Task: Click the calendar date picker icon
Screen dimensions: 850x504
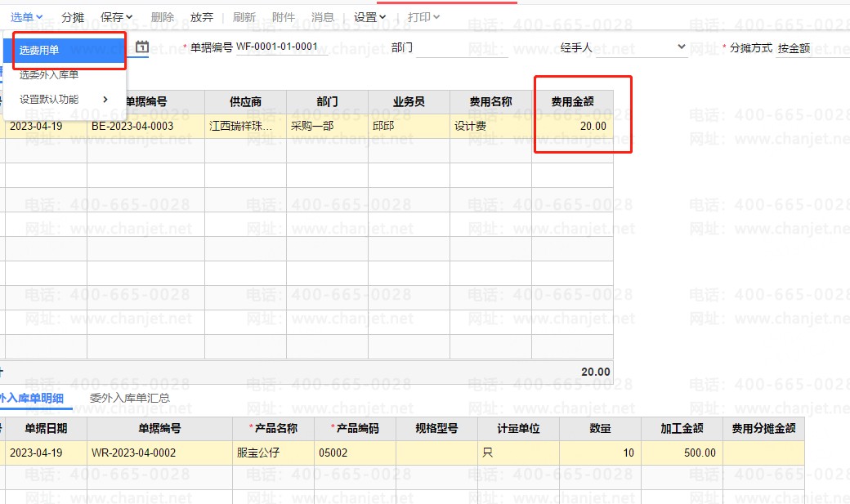Action: (142, 47)
